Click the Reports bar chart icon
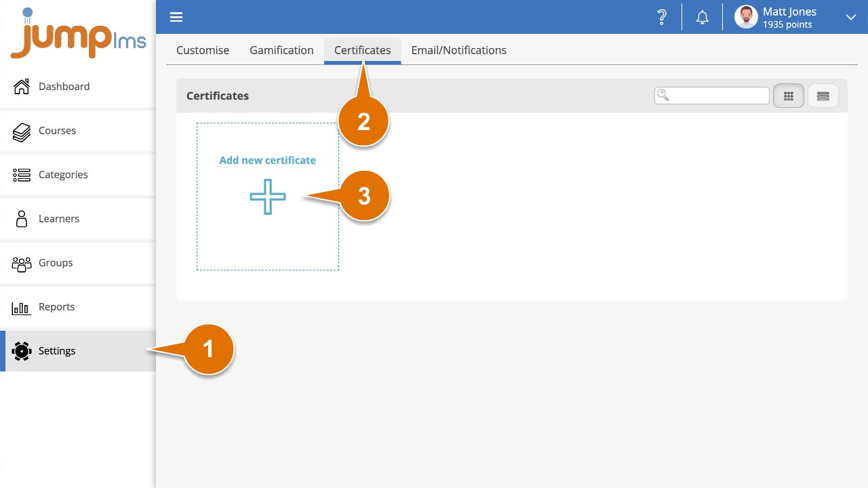 coord(22,307)
